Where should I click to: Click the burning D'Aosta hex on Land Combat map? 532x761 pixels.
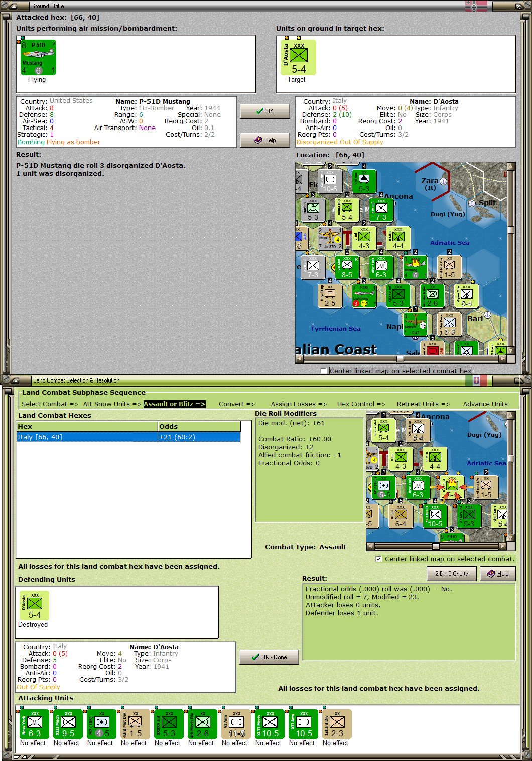click(451, 488)
